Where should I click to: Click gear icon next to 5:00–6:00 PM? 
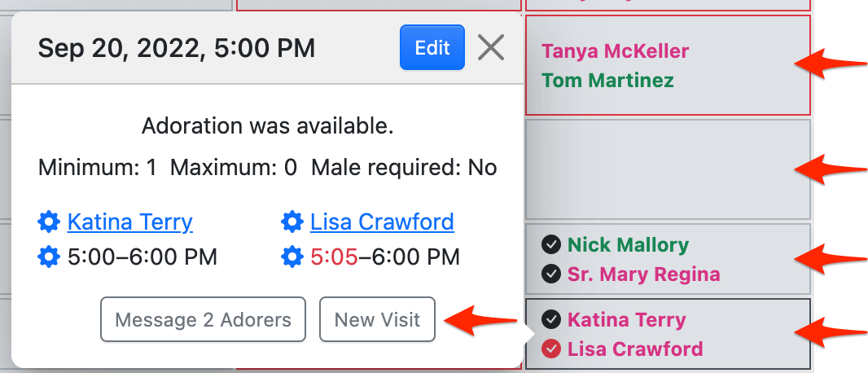pyautogui.click(x=49, y=257)
